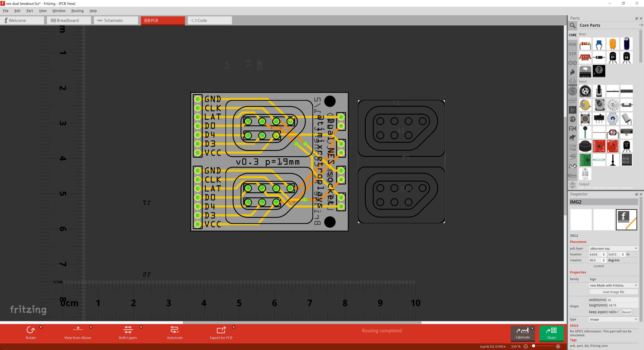The image size is (644, 350).
Task: Expand the Both Layers dropdown arrow
Action: click(x=141, y=327)
